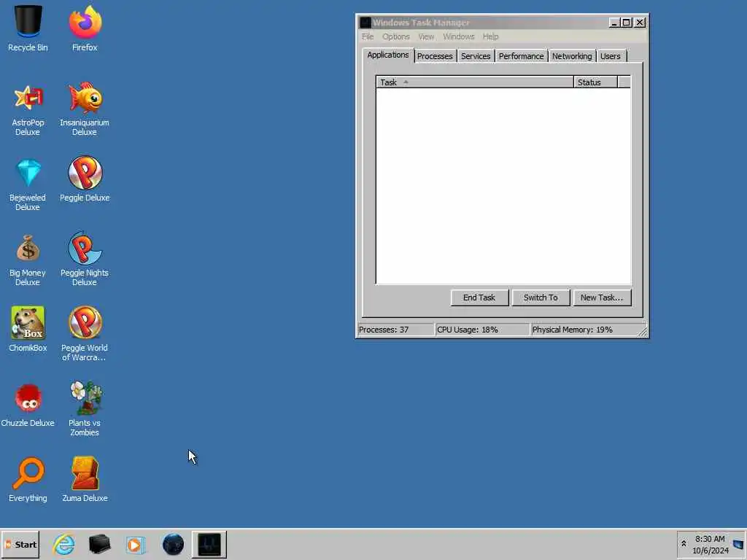This screenshot has height=560, width=747.
Task: Select the Big Money Deluxe bag icon
Action: pyautogui.click(x=28, y=260)
